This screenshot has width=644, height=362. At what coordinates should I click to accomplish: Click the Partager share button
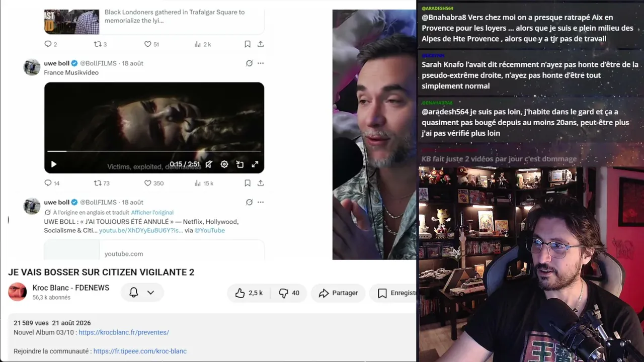[338, 293]
